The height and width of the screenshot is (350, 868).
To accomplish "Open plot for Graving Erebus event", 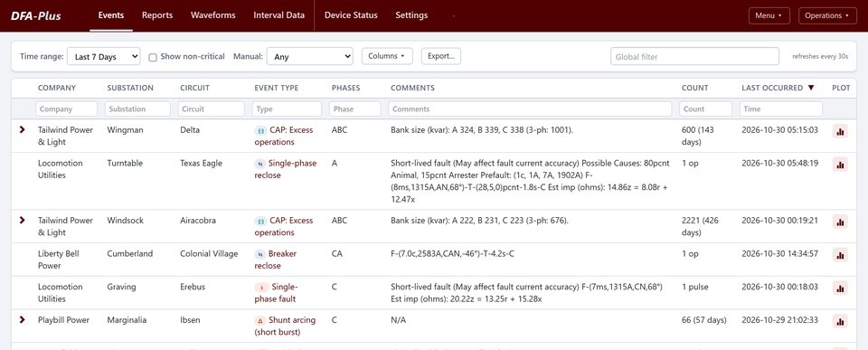I will point(840,288).
